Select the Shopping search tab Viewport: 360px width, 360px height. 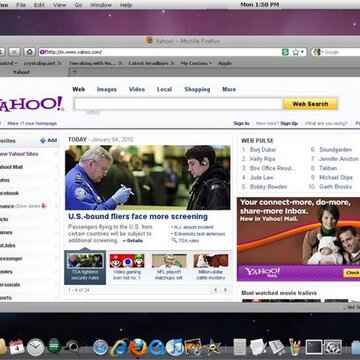(197, 89)
